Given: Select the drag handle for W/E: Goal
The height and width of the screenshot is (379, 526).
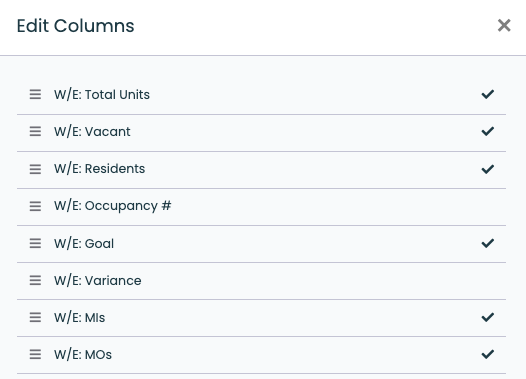Looking at the screenshot, I should [35, 243].
